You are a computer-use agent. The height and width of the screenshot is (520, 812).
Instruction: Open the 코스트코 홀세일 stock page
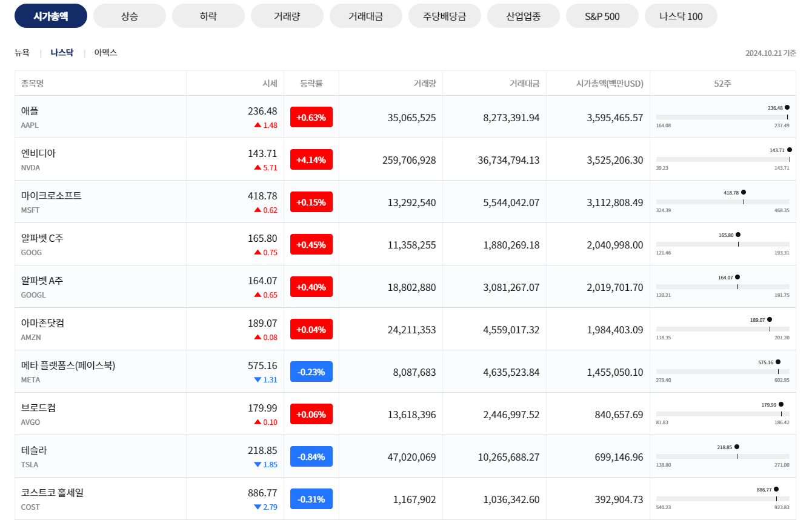53,493
